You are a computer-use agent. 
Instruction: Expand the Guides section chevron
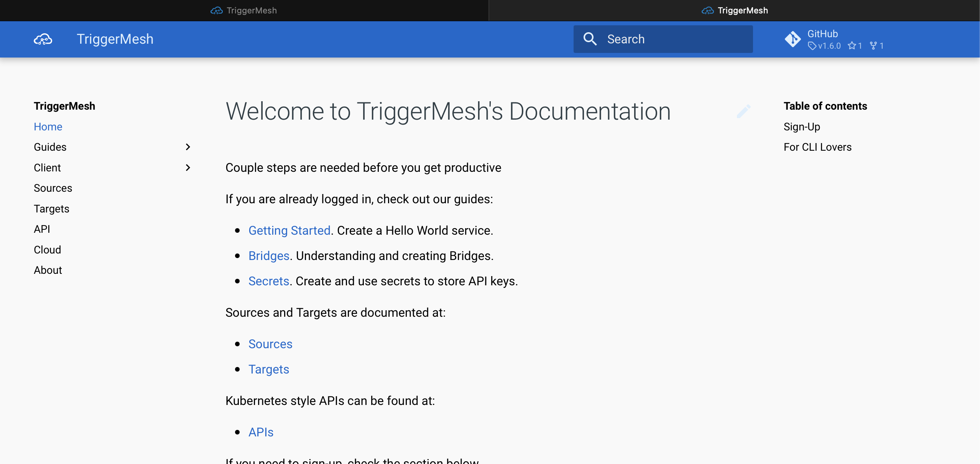pos(188,147)
